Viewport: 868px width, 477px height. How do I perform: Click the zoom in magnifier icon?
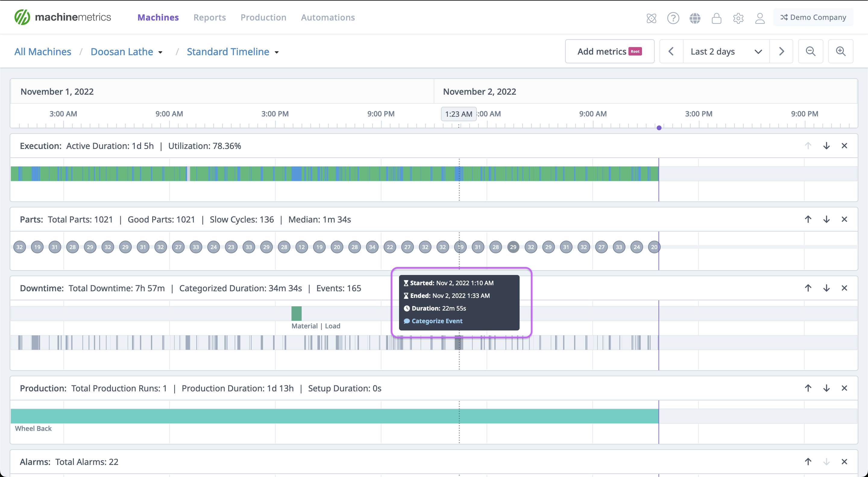[x=840, y=51]
